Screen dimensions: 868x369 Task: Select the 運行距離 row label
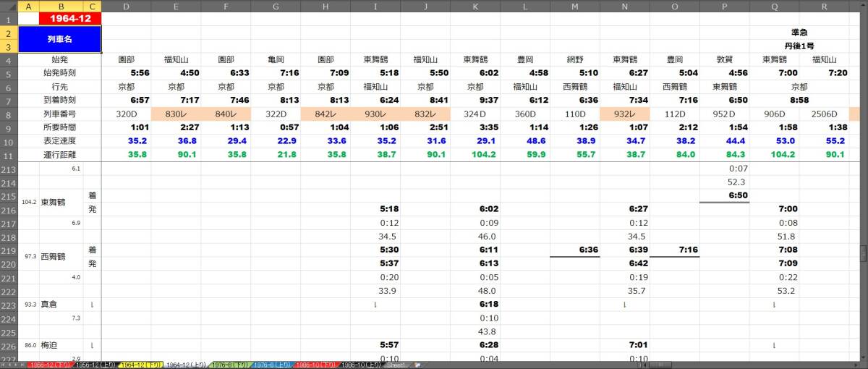(60, 155)
